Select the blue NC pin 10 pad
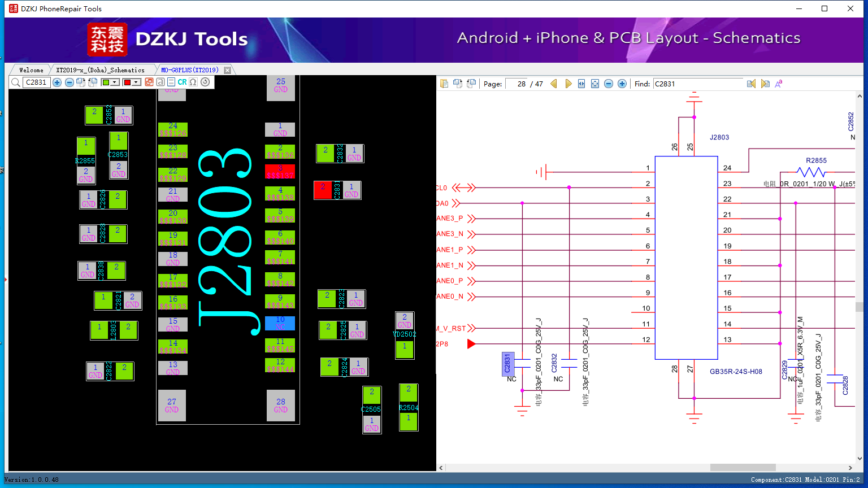The image size is (868, 488). [280, 323]
